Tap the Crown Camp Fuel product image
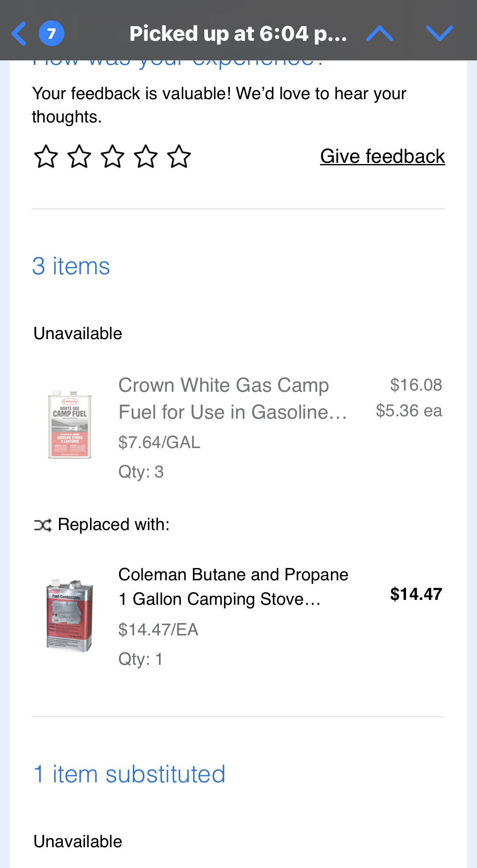The width and height of the screenshot is (477, 868). [70, 424]
